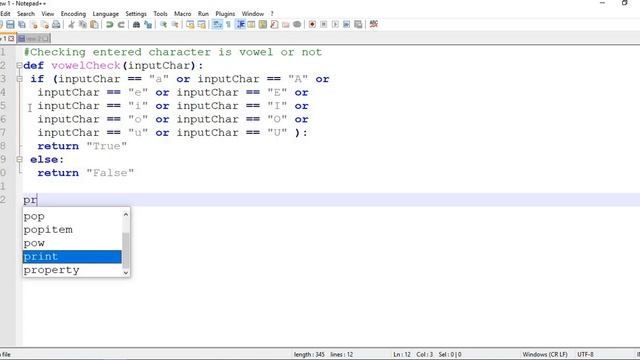Select 'property' in the autocomplete list
640x360 pixels.
pos(72,270)
